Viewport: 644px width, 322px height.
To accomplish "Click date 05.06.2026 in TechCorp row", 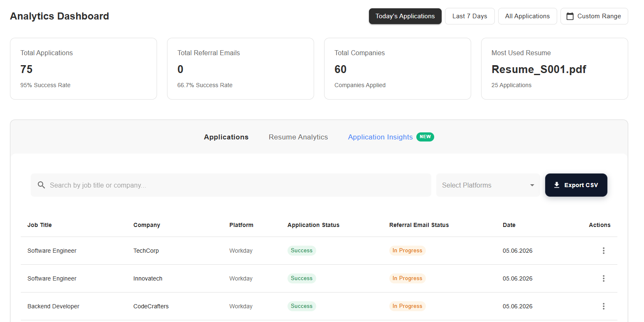I will click(518, 251).
